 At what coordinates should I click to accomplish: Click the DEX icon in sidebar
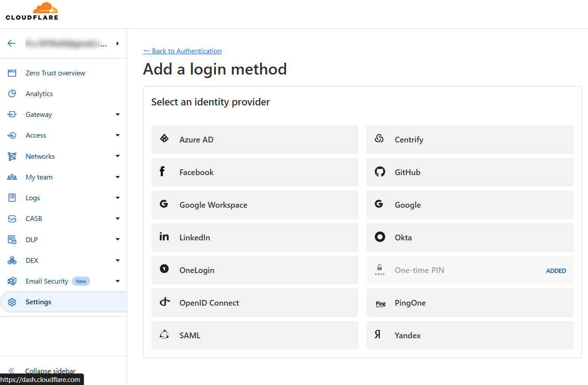coord(12,261)
